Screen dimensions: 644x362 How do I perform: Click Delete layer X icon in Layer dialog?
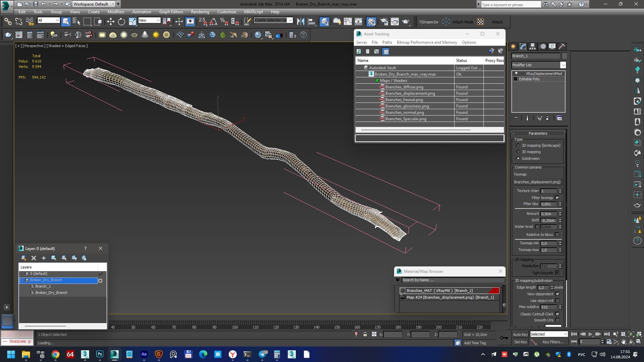click(34, 258)
